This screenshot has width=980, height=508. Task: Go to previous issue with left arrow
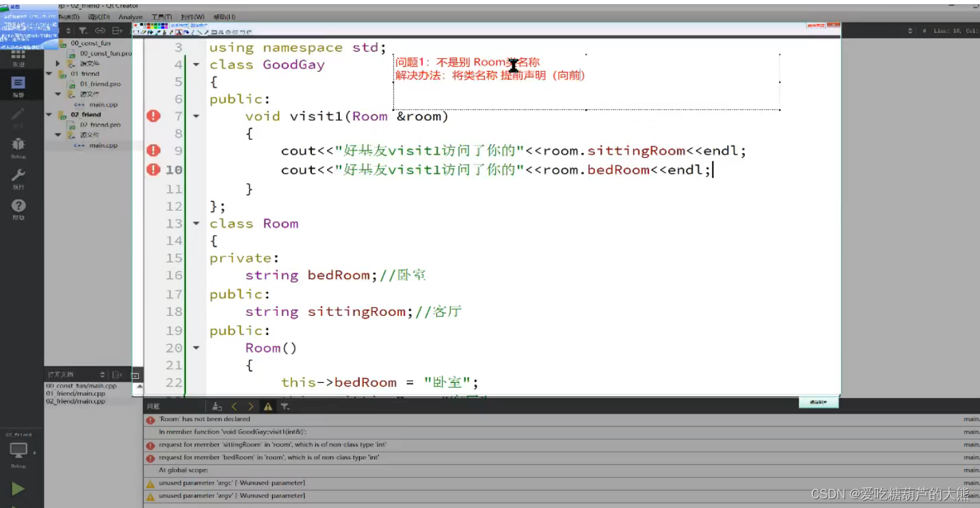[234, 405]
